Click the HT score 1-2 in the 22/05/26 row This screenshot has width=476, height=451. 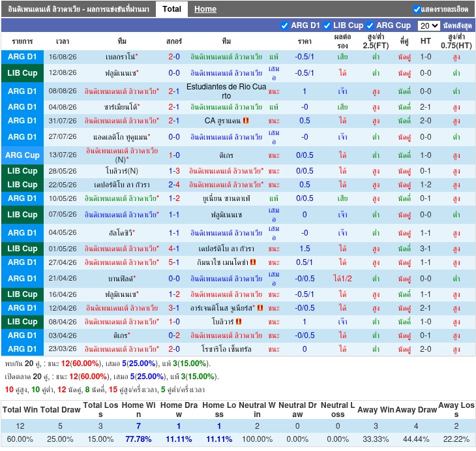click(x=425, y=185)
